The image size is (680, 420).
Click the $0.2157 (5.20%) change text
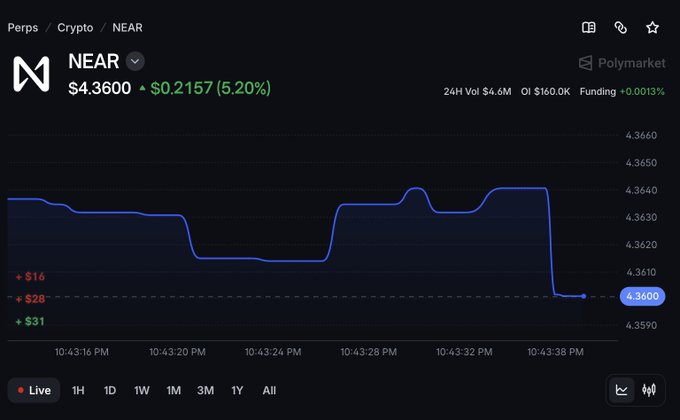pyautogui.click(x=210, y=89)
